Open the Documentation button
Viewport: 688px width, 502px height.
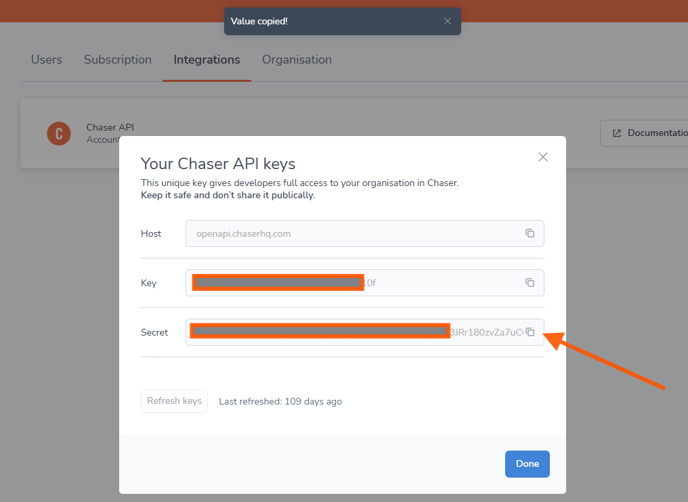tap(644, 133)
